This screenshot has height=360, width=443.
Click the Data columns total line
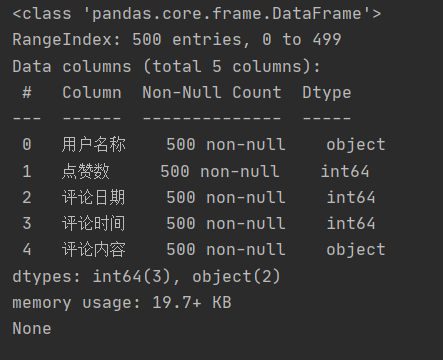(166, 66)
